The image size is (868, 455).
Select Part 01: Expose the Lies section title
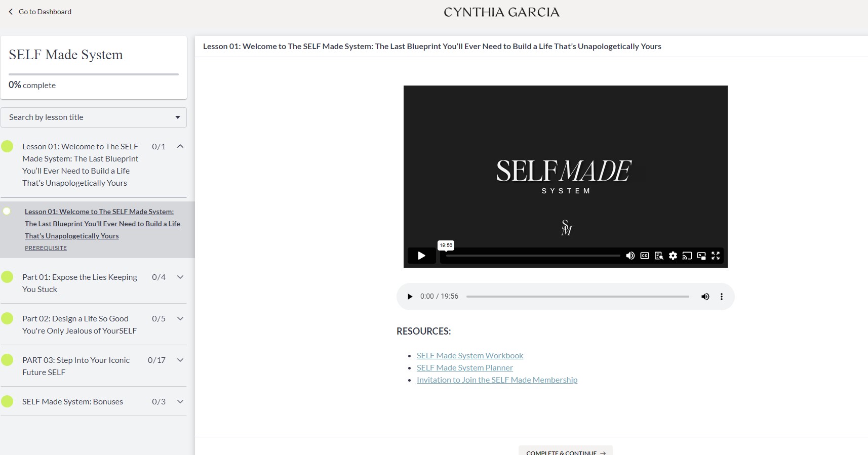click(80, 283)
